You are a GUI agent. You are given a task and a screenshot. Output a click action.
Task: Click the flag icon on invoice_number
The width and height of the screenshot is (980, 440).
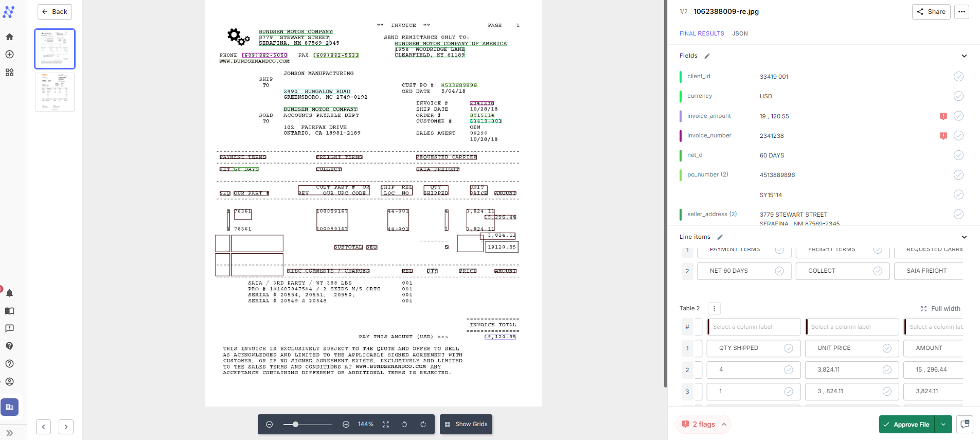coord(943,136)
